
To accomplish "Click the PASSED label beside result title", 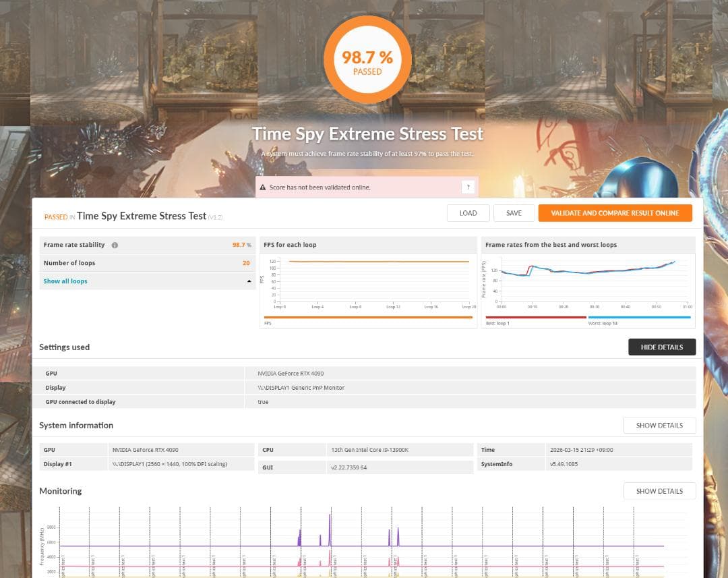I will (56, 217).
